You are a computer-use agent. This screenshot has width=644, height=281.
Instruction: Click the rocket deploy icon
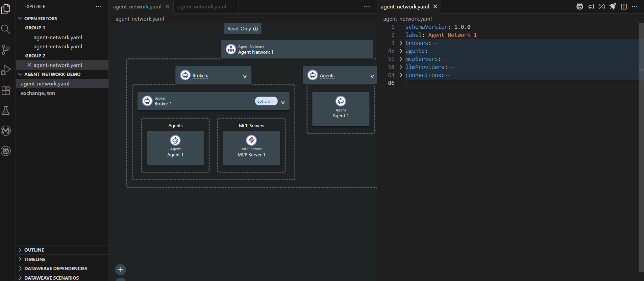(x=613, y=7)
